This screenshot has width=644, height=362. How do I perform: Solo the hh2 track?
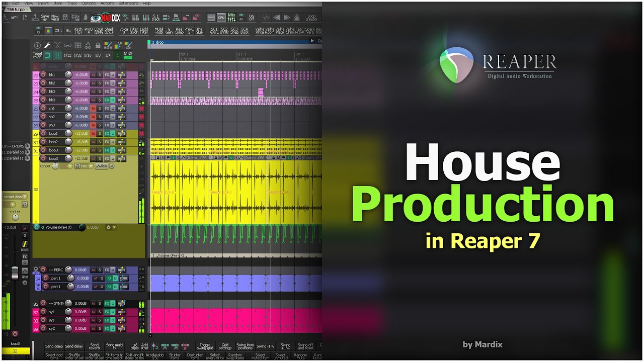(100, 83)
